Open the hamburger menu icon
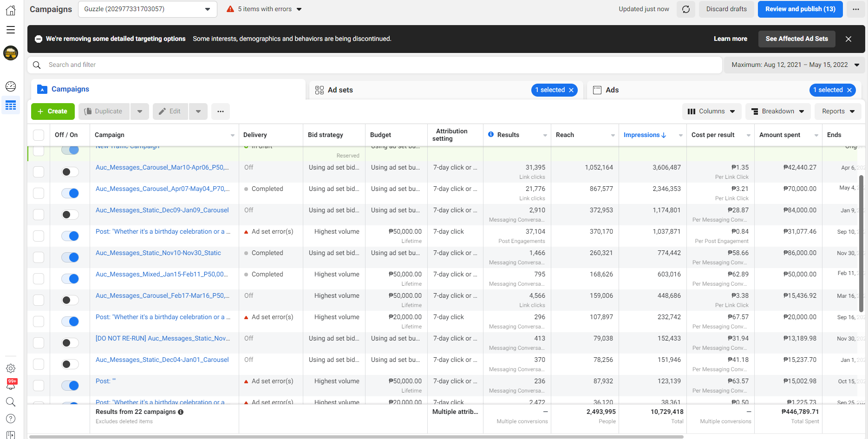 click(x=11, y=30)
